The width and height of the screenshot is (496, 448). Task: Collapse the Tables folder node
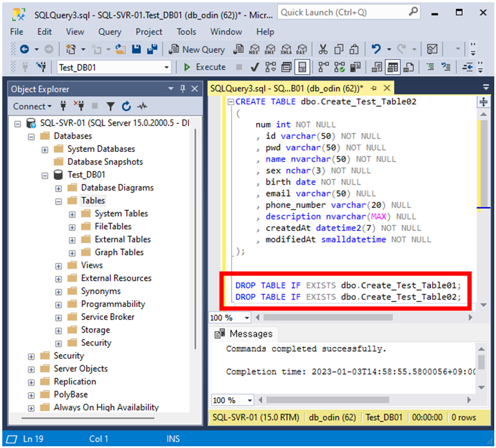point(59,201)
